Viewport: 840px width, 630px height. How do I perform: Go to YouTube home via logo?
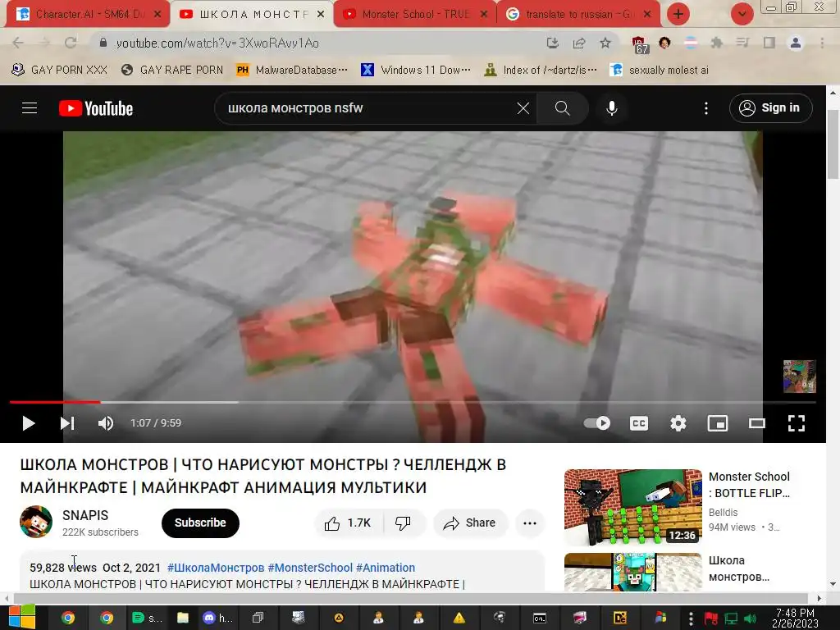click(96, 108)
